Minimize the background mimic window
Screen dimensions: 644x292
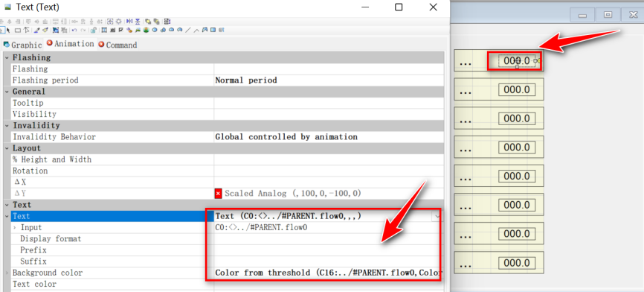tap(582, 15)
